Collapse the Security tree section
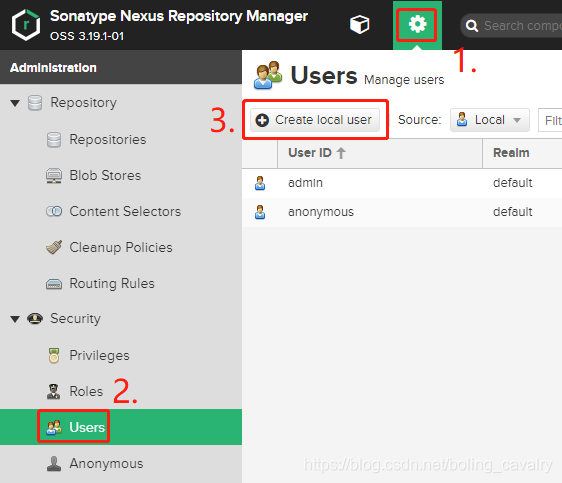This screenshot has height=483, width=562. (x=15, y=319)
